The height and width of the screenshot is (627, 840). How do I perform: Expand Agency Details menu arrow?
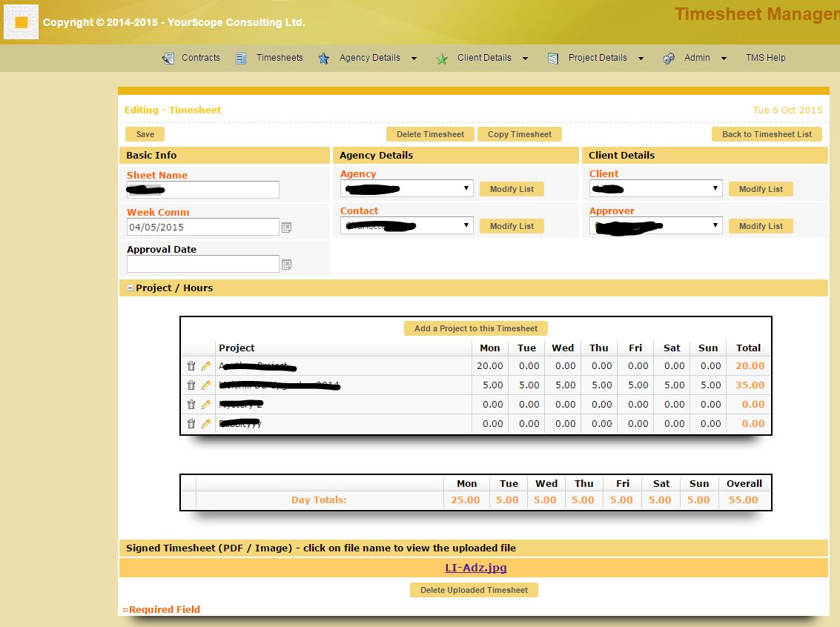tap(414, 59)
